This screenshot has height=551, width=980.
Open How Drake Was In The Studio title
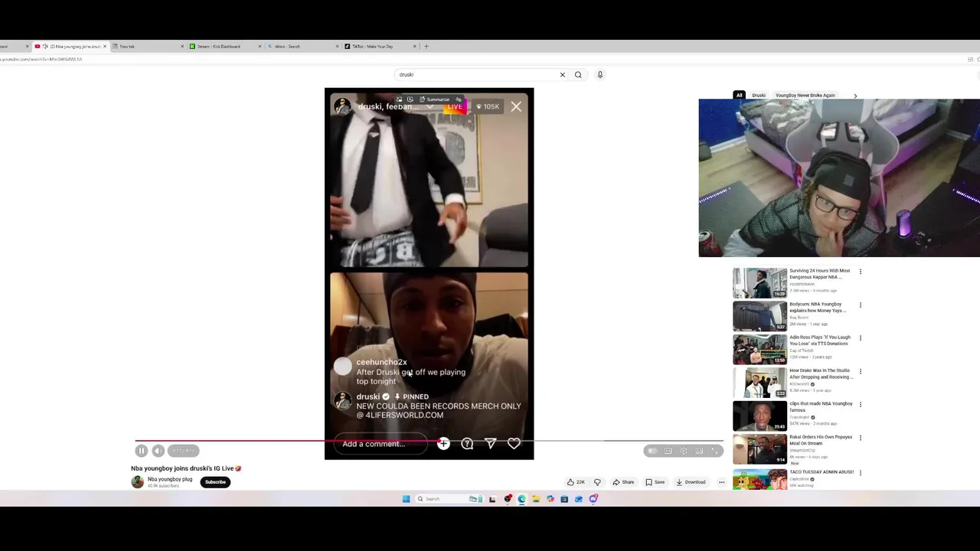821,373
